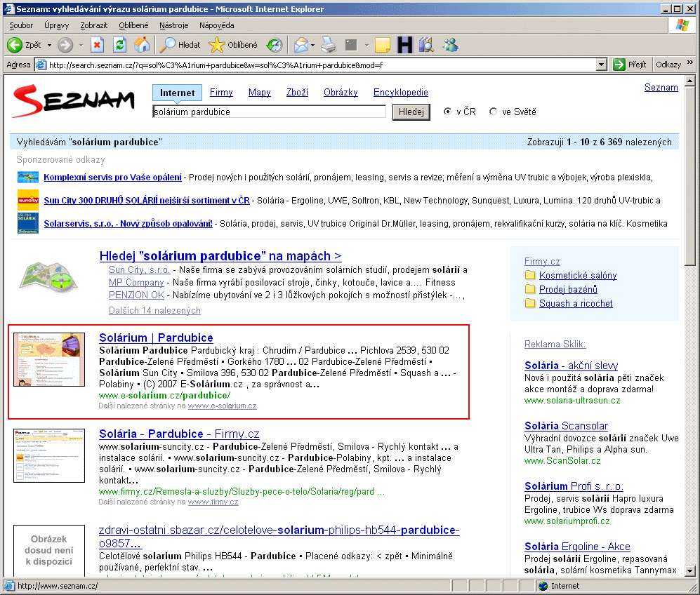Open the History toolbar icon
The height and width of the screenshot is (595, 700).
pyautogui.click(x=274, y=45)
